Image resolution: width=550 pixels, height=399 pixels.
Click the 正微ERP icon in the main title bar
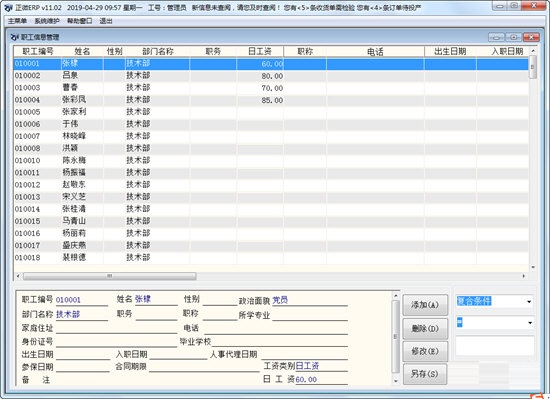(x=8, y=7)
